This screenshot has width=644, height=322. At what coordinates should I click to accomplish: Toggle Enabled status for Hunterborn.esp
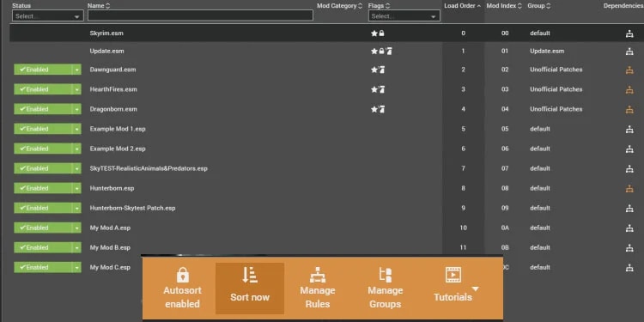43,188
